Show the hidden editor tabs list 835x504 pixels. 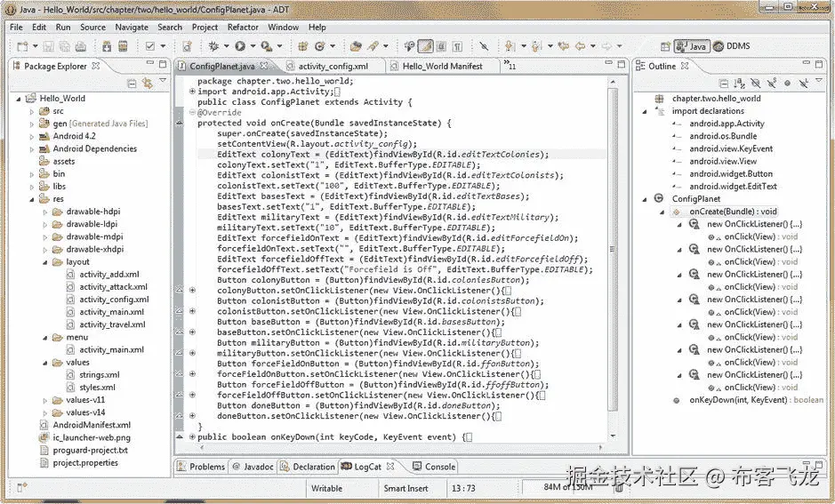(x=510, y=66)
